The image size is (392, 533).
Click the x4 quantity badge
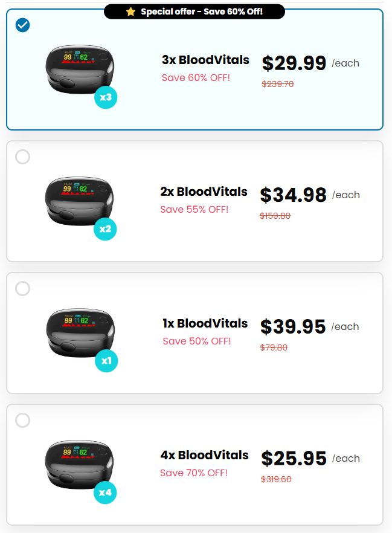105,493
